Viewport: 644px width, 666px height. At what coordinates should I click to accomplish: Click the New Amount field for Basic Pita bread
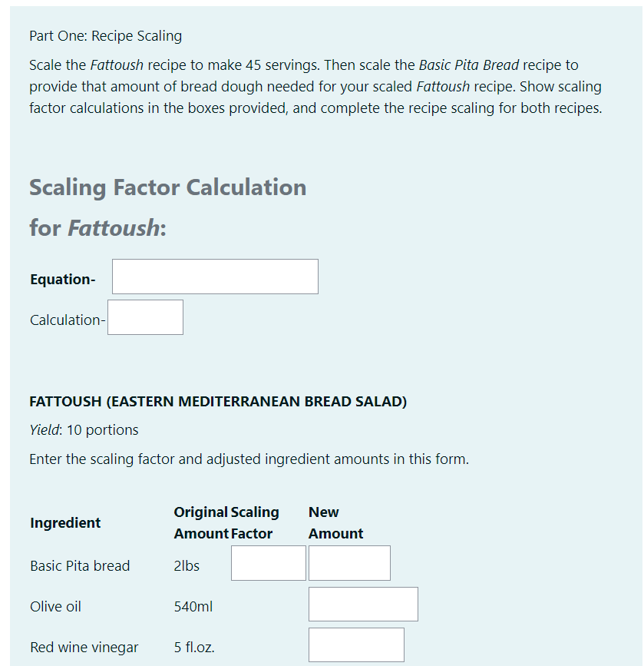click(x=348, y=562)
